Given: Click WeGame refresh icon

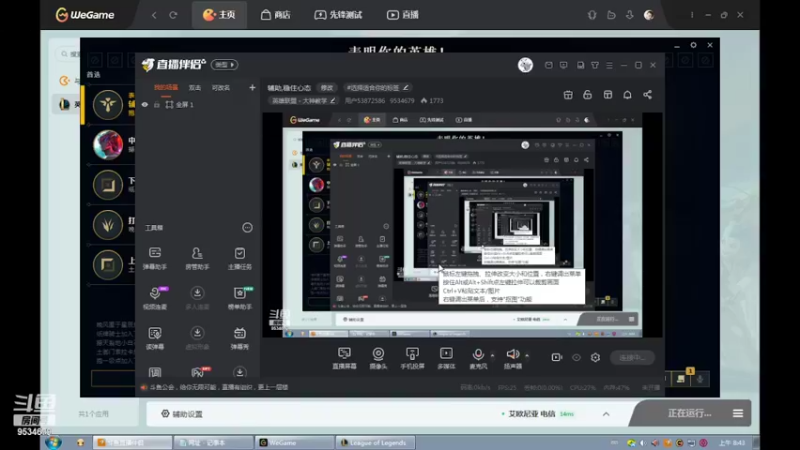Looking at the screenshot, I should coord(173,15).
